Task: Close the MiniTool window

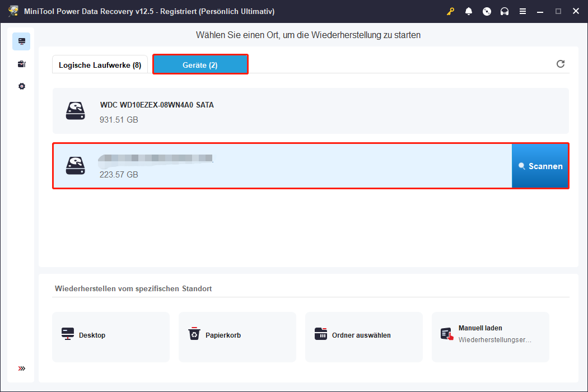Action: pos(576,11)
